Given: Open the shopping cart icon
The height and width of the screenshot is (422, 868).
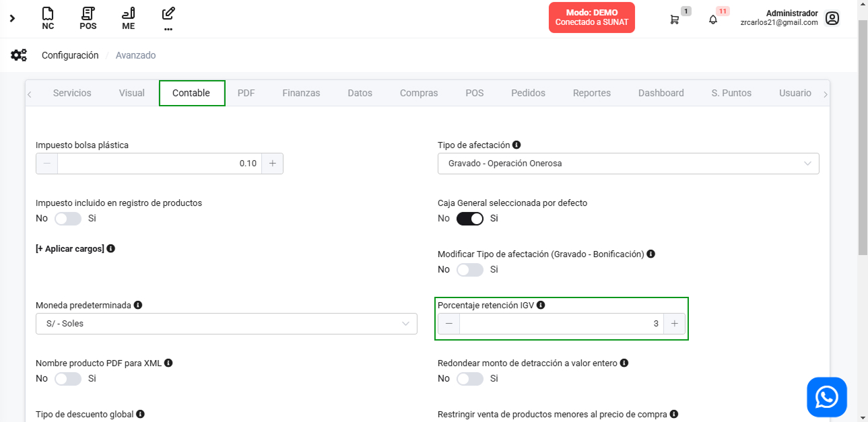Looking at the screenshot, I should coord(674,20).
